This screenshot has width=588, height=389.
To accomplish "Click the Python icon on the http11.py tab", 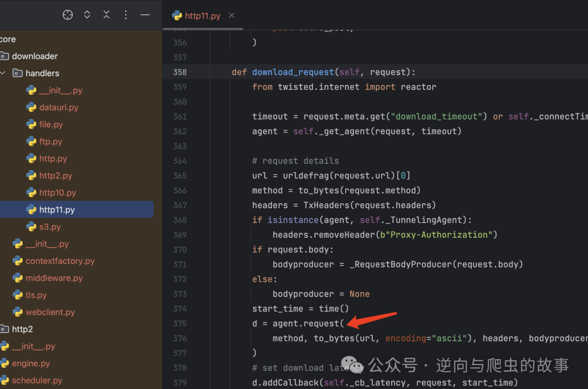I will (x=177, y=16).
